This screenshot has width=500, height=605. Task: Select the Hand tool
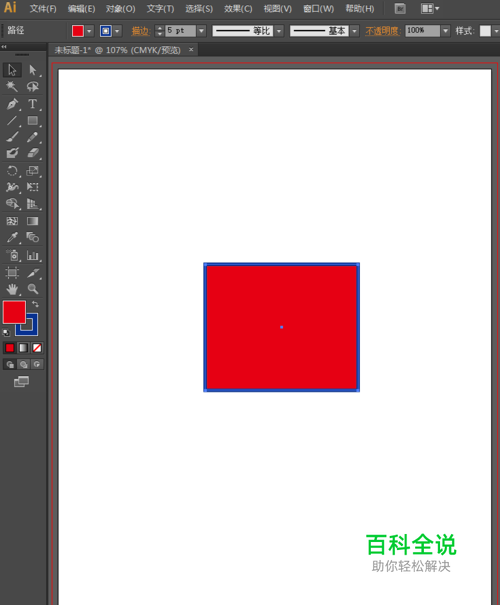click(12, 289)
